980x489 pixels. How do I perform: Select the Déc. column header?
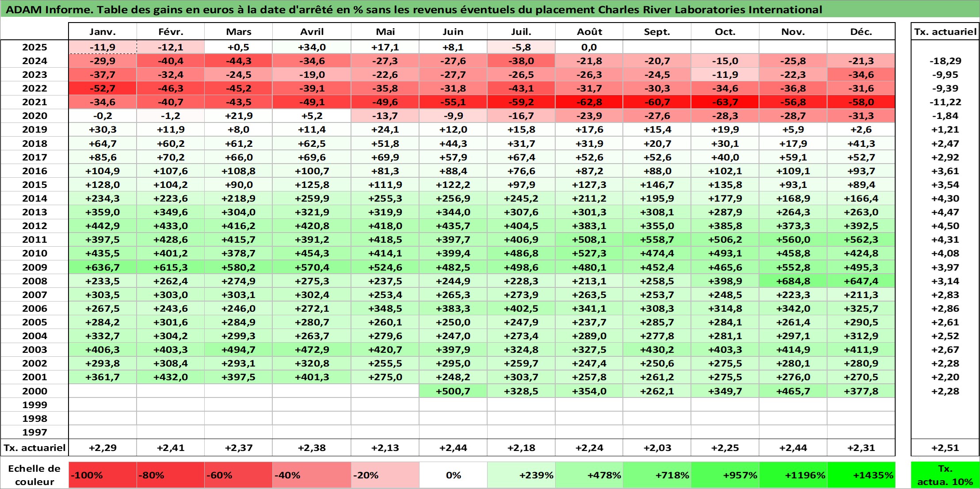[x=861, y=31]
